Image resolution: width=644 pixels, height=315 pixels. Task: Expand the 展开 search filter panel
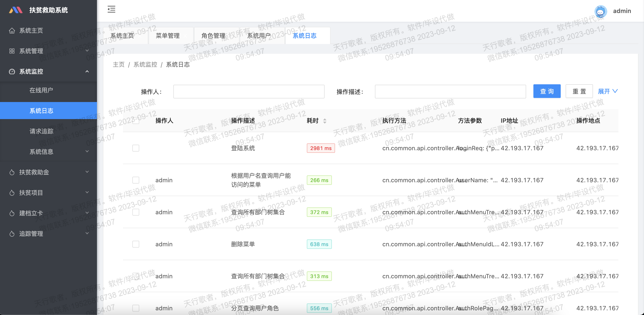click(608, 91)
